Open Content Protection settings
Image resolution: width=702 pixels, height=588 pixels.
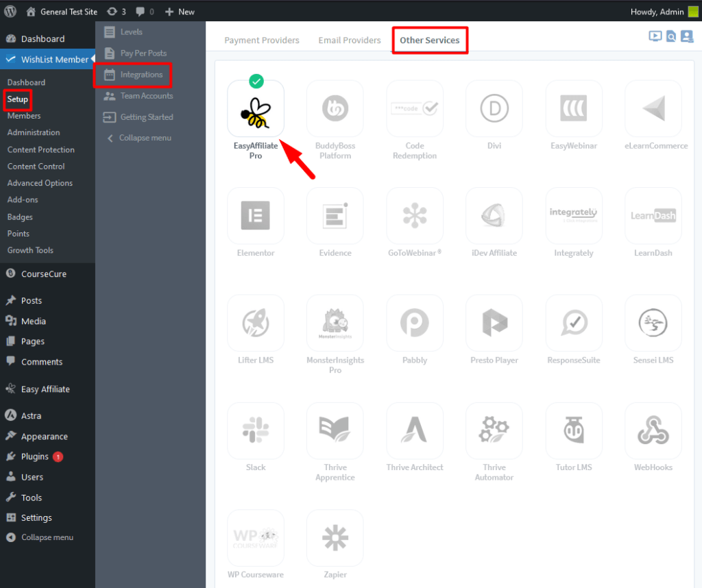41,150
